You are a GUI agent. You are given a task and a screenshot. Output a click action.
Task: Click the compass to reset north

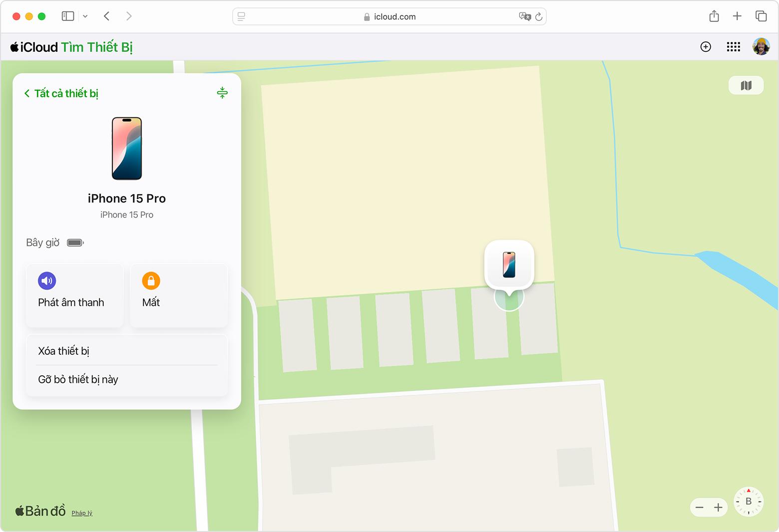point(748,501)
